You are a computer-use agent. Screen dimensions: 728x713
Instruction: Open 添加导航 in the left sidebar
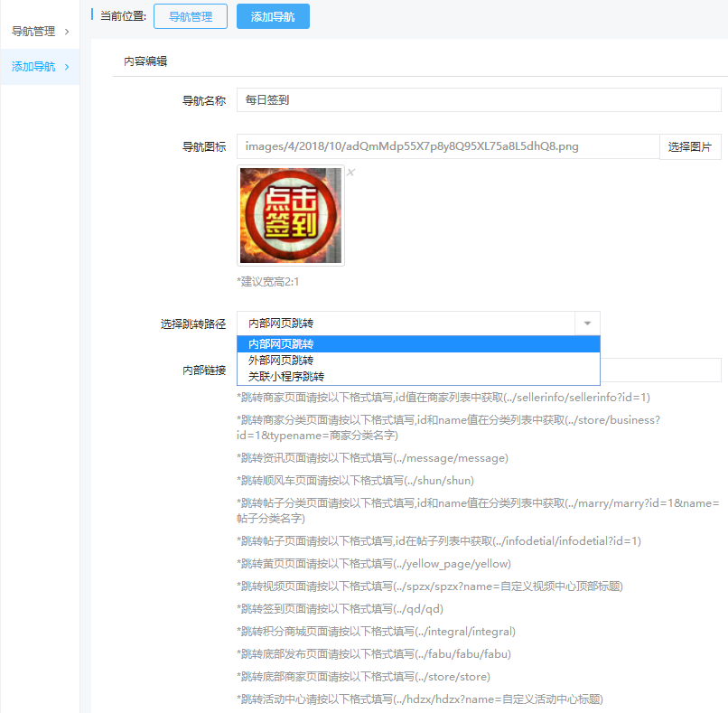(33, 67)
